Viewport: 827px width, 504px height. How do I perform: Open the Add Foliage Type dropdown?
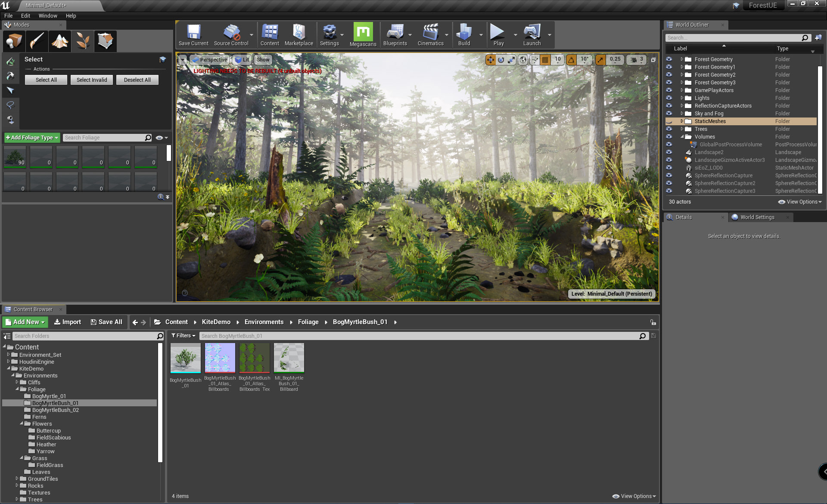32,138
